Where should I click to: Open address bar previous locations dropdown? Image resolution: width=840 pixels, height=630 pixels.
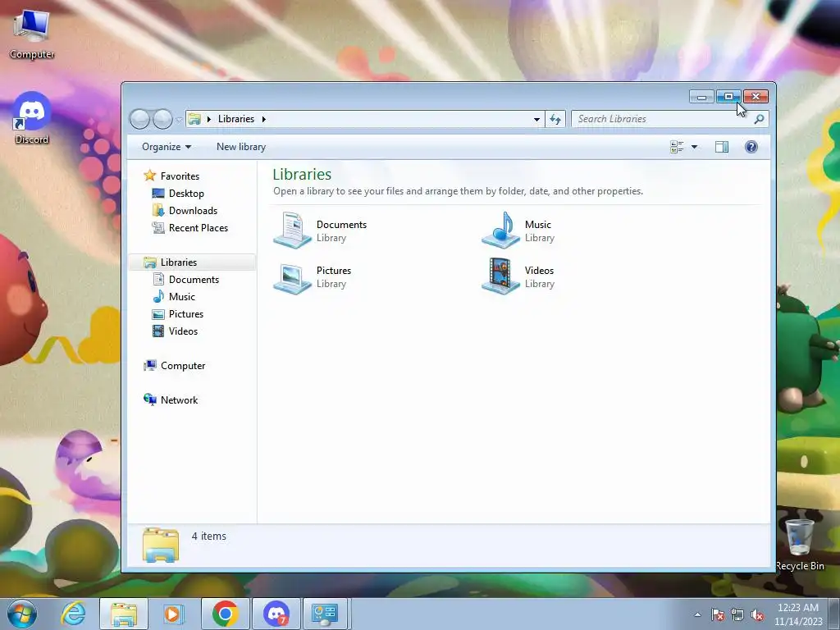coord(536,119)
